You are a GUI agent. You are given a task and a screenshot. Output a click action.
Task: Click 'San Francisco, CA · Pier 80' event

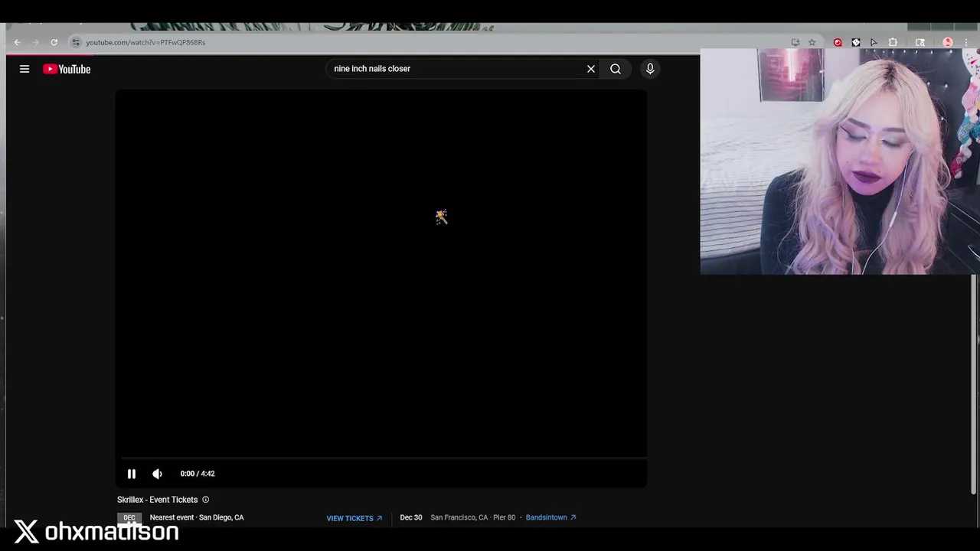pyautogui.click(x=473, y=517)
